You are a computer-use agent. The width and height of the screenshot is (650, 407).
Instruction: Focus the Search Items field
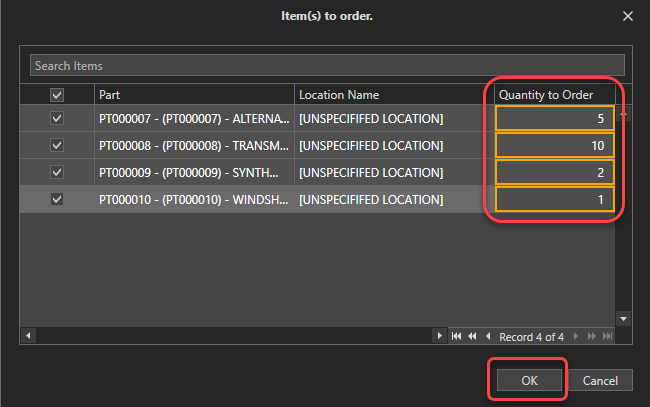coord(326,66)
